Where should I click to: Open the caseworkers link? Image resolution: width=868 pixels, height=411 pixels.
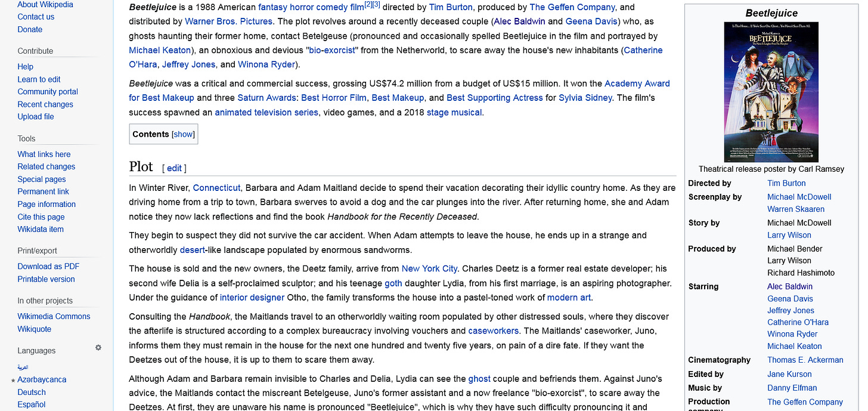pos(494,331)
